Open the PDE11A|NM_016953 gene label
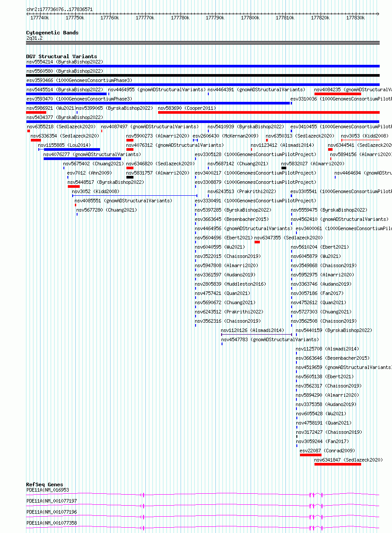Viewport: 392px width, 533px height. tap(48, 490)
